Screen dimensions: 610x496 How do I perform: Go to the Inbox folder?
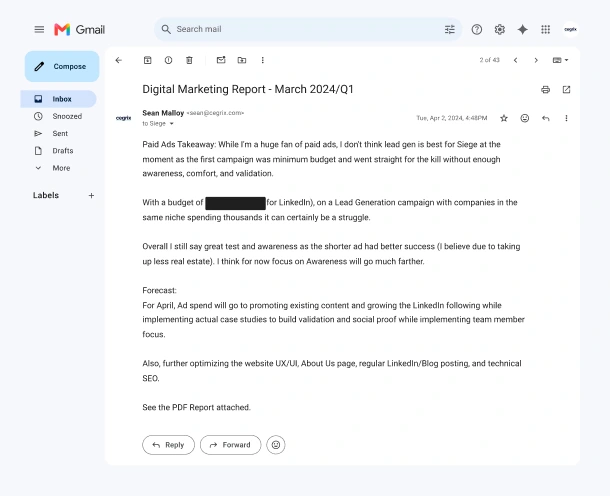[x=58, y=99]
